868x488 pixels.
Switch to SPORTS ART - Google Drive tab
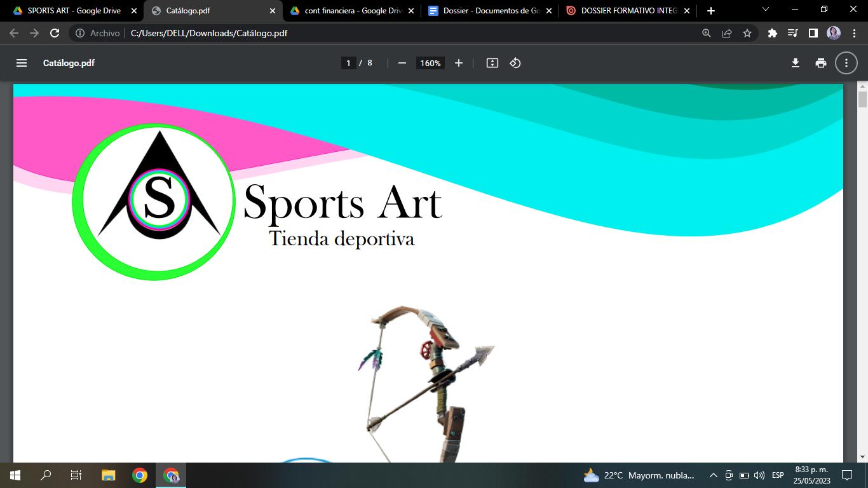[x=73, y=11]
